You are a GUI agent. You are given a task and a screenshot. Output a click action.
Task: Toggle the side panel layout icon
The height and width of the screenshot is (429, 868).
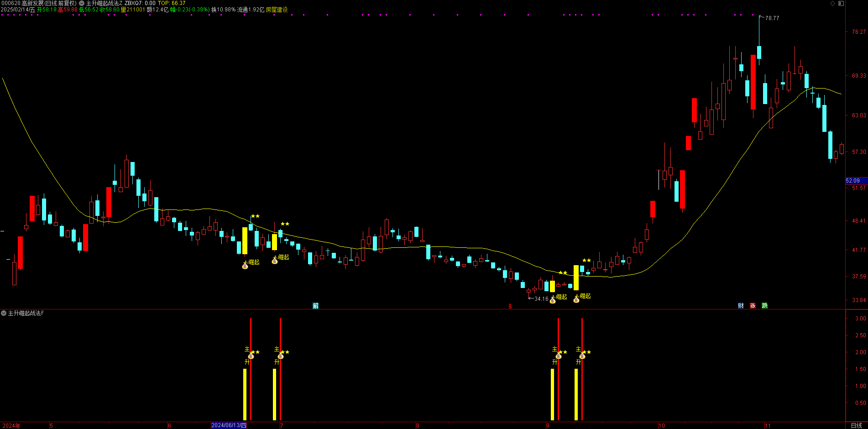click(841, 3)
